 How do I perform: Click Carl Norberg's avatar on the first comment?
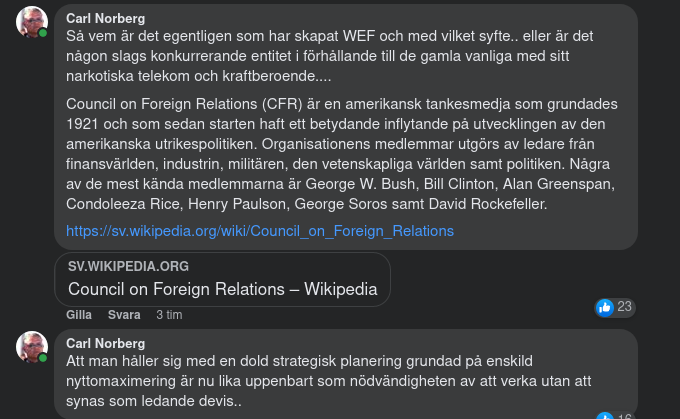[32, 22]
